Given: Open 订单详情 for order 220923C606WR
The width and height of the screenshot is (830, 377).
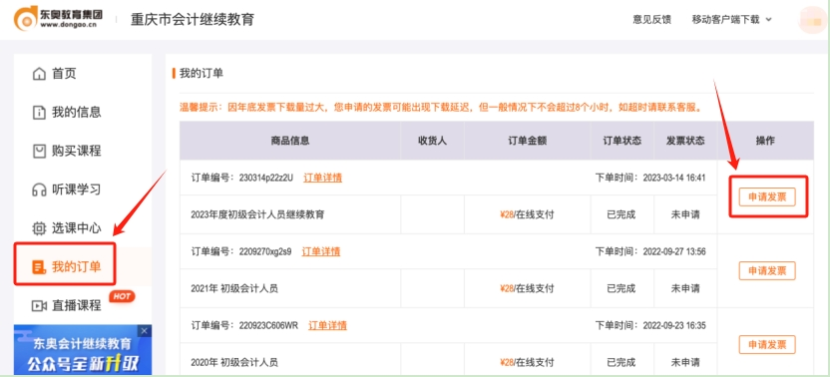Looking at the screenshot, I should click(x=328, y=325).
